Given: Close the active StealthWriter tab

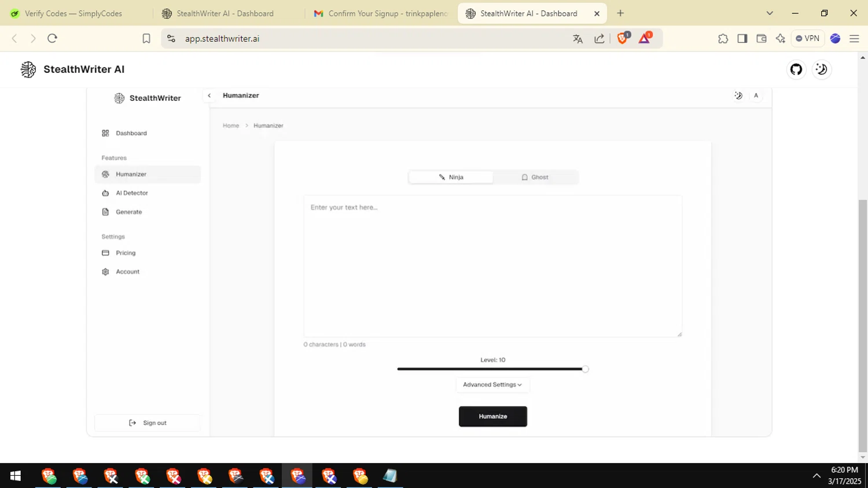Looking at the screenshot, I should pyautogui.click(x=597, y=13).
